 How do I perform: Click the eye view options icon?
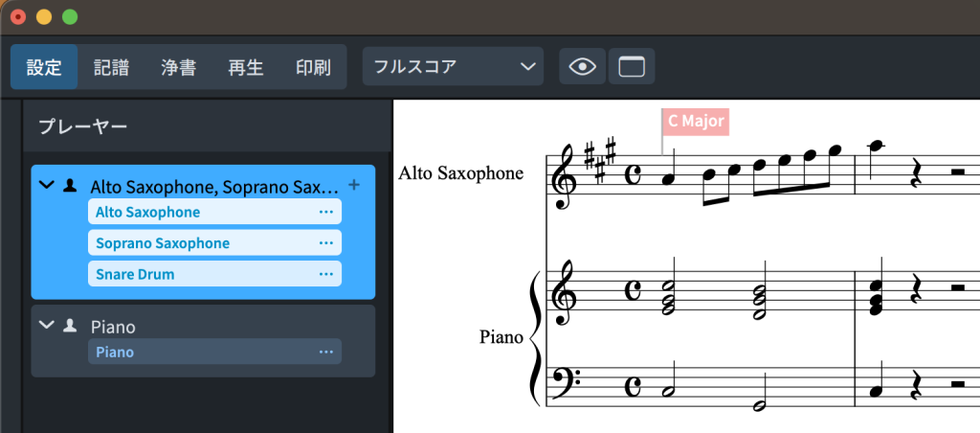point(582,67)
